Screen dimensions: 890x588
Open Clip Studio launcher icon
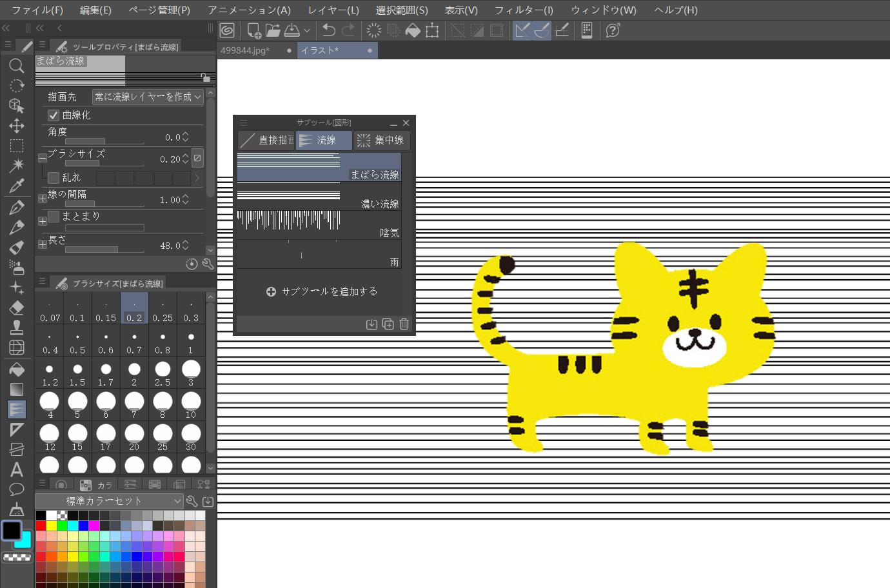pos(227,30)
